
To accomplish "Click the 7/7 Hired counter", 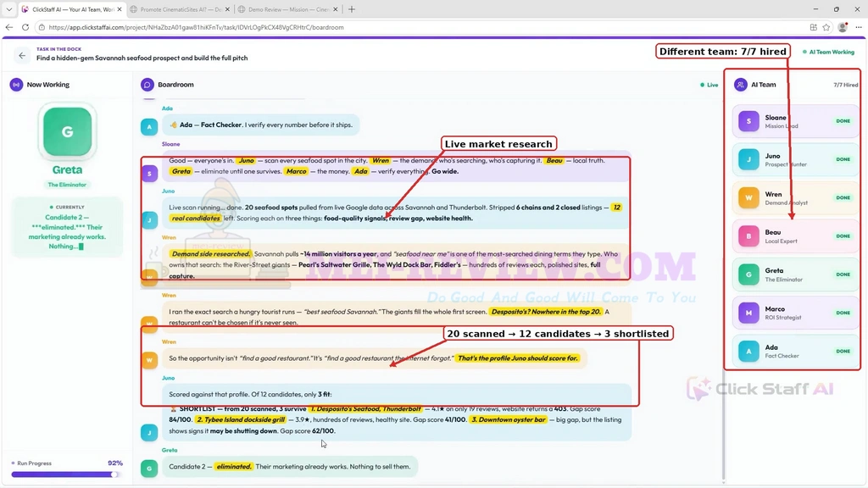I will [x=845, y=85].
